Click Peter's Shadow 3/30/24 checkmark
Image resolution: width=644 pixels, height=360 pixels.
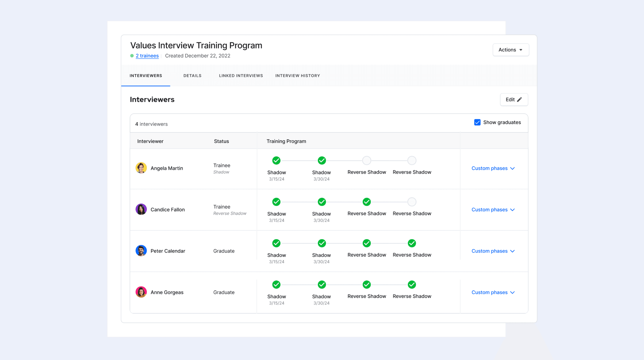click(x=322, y=243)
